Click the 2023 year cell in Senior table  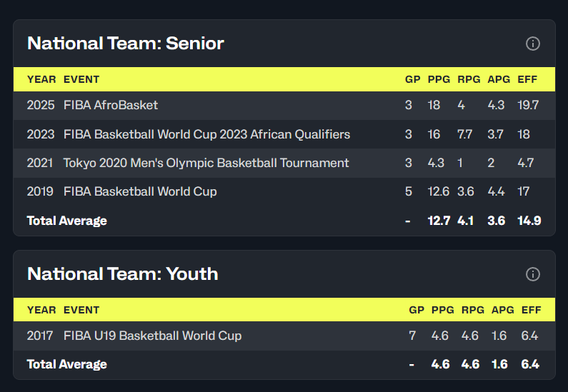41,134
